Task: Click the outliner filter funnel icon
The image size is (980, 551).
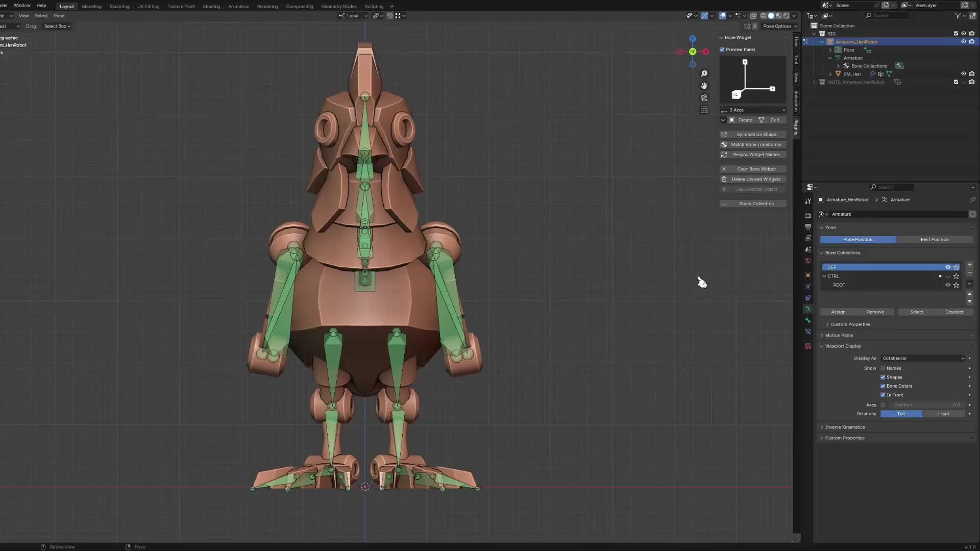Action: click(x=958, y=16)
